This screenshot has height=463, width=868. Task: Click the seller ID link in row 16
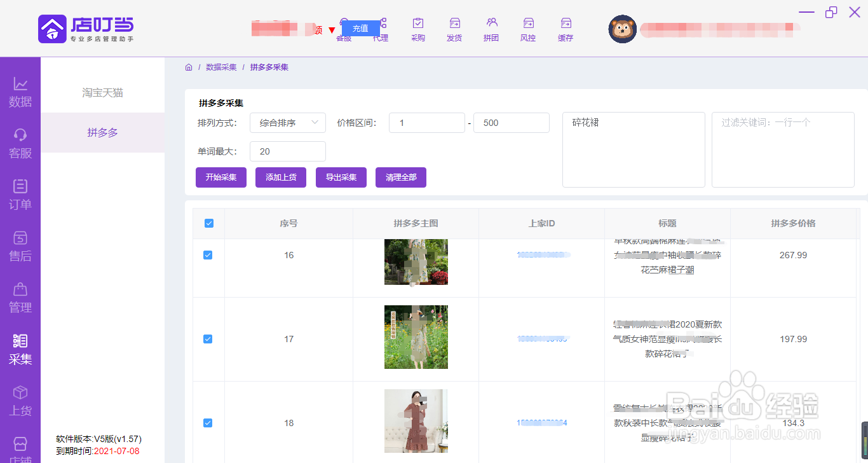pyautogui.click(x=542, y=255)
